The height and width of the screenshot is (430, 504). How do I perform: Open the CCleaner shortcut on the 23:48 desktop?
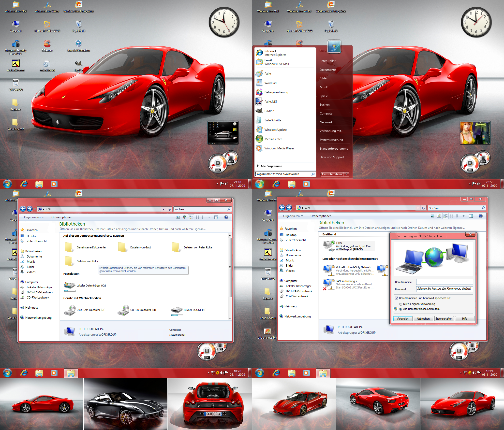coord(47,46)
